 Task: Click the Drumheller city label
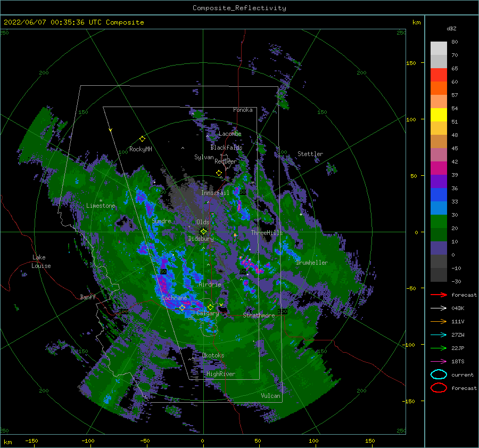coord(312,263)
